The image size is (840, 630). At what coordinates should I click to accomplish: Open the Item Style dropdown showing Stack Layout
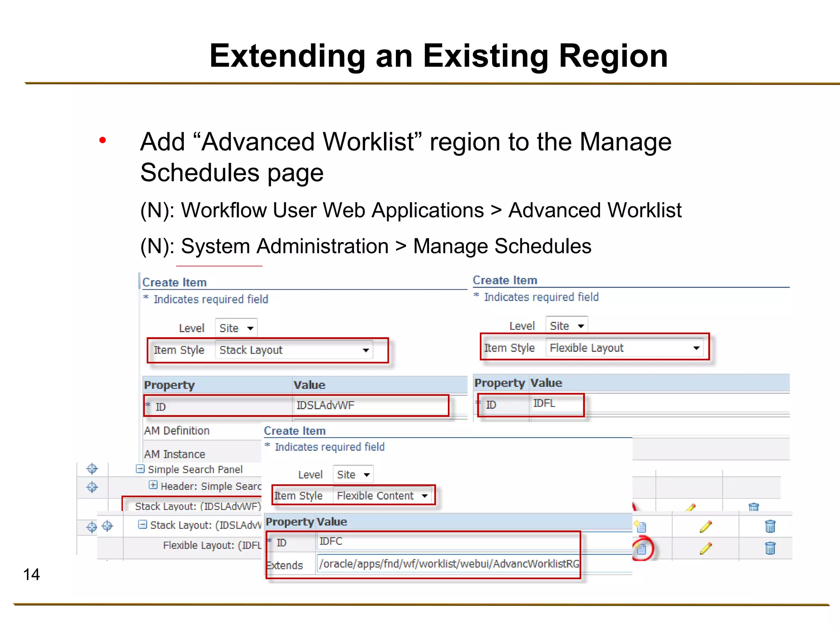pyautogui.click(x=294, y=350)
